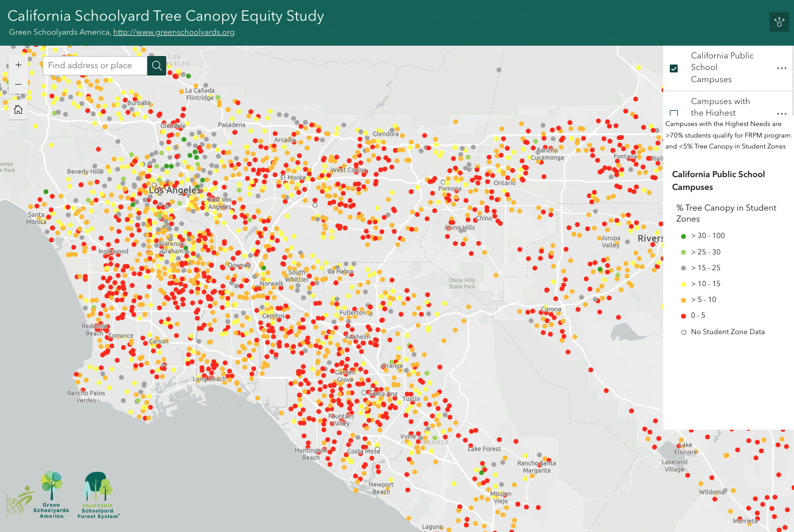Click the Newport Beach map label
Screen dimensions: 794x532
coord(381,488)
